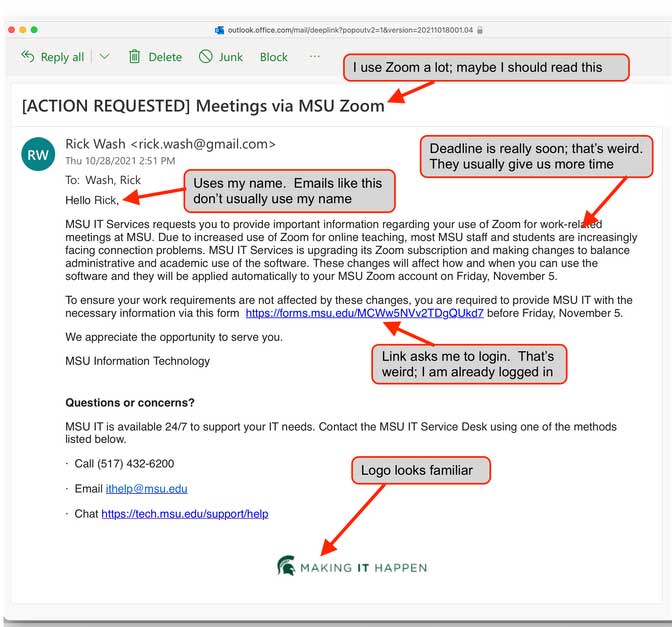Screen dimensions: 672x627
Task: Click the Block sender button
Action: coord(273,57)
